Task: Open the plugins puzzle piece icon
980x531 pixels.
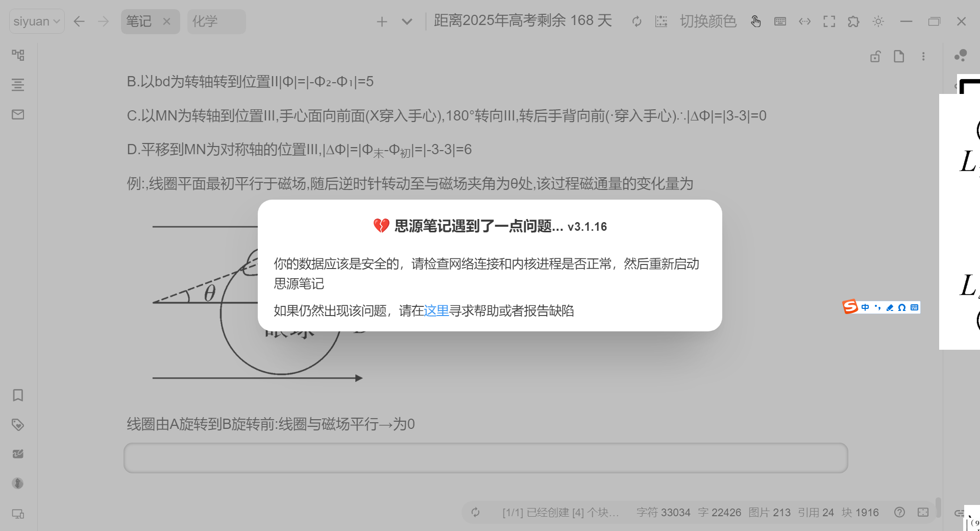Action: point(853,21)
